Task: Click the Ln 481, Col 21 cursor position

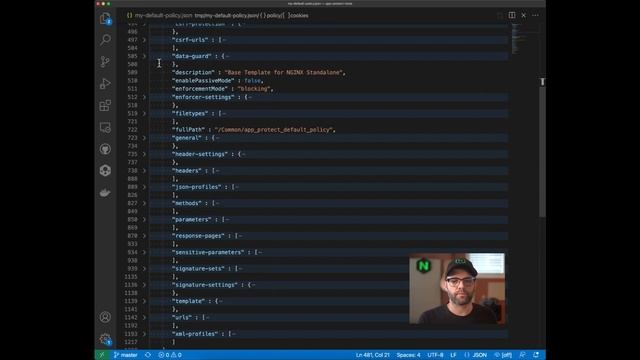Action: click(372, 355)
